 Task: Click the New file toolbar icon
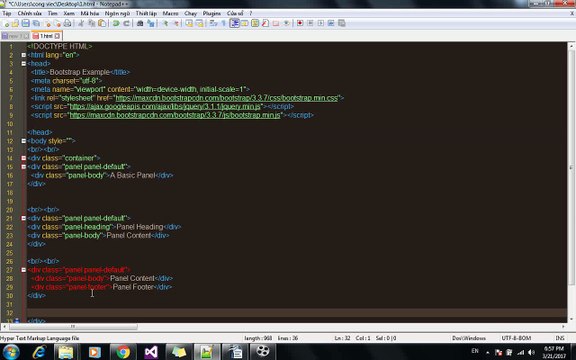coord(7,24)
